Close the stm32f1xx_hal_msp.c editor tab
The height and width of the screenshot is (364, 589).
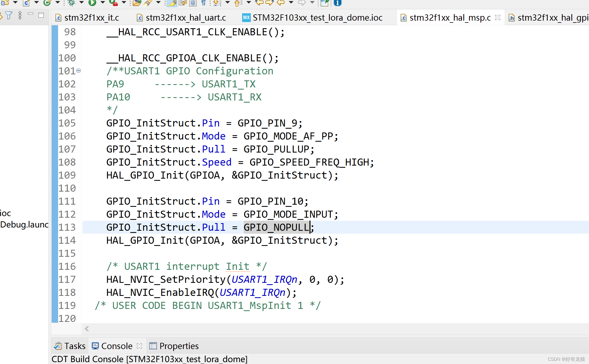click(x=498, y=18)
